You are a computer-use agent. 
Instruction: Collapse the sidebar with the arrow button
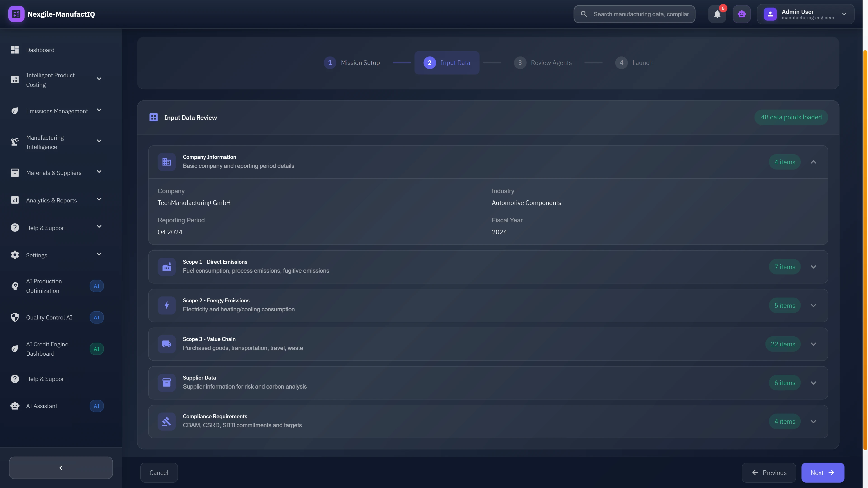[61, 467]
